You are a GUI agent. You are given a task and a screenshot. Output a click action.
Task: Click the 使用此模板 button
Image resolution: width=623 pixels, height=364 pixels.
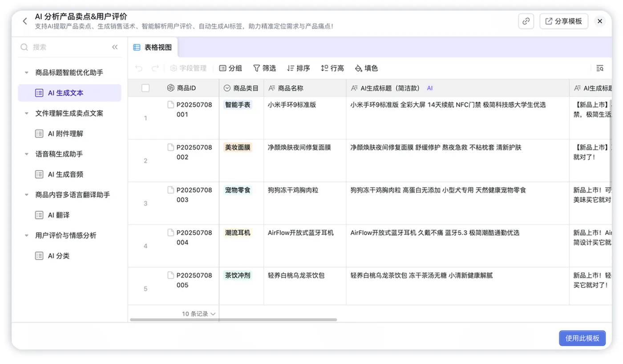[583, 338]
